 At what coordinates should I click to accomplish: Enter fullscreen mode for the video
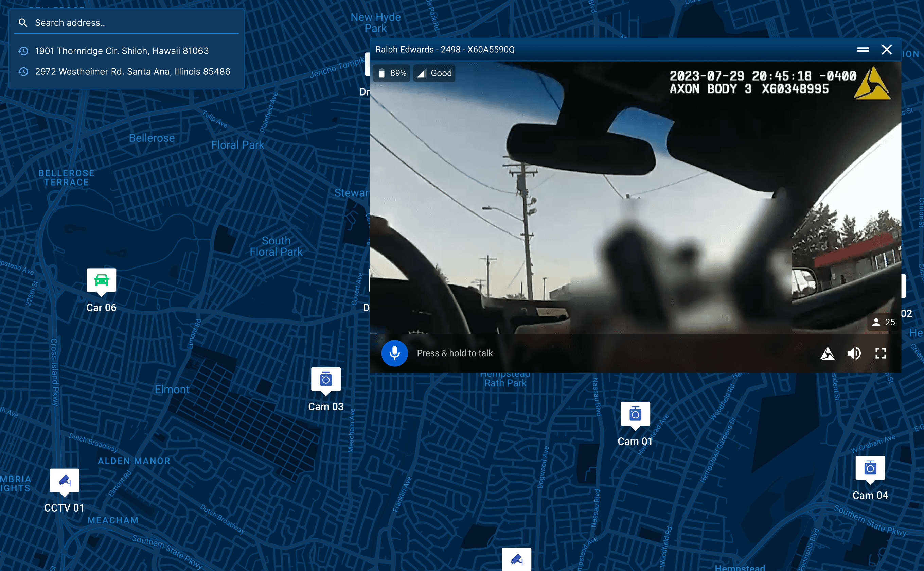[x=880, y=353]
